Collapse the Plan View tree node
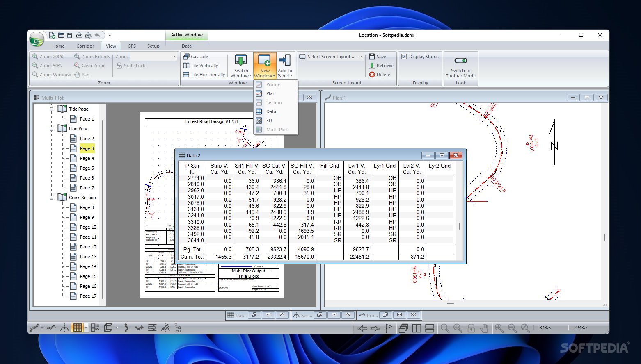641x364 pixels. coord(52,129)
